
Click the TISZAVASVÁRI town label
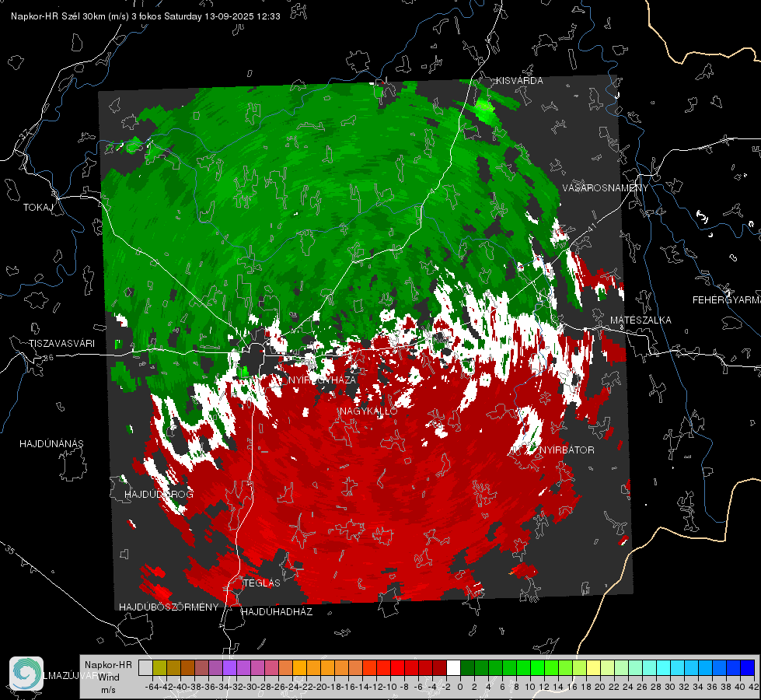61,344
